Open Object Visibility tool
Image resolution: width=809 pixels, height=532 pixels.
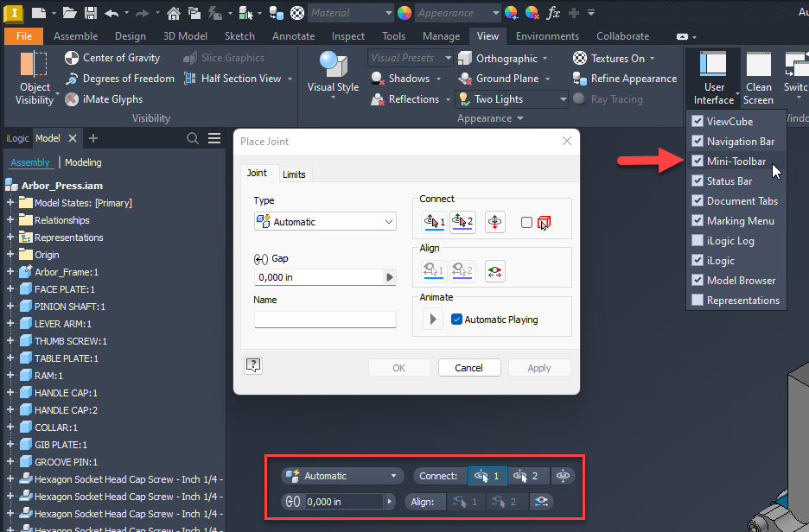click(35, 79)
